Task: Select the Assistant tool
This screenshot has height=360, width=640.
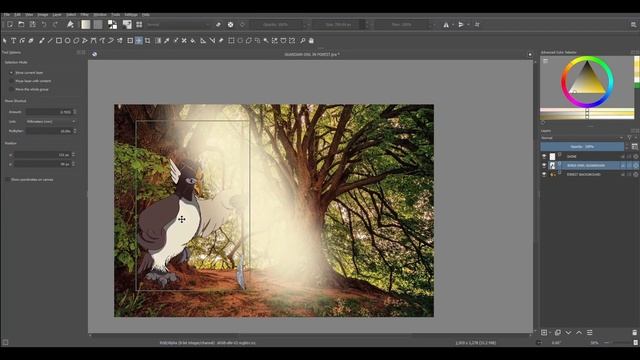Action: (203, 41)
